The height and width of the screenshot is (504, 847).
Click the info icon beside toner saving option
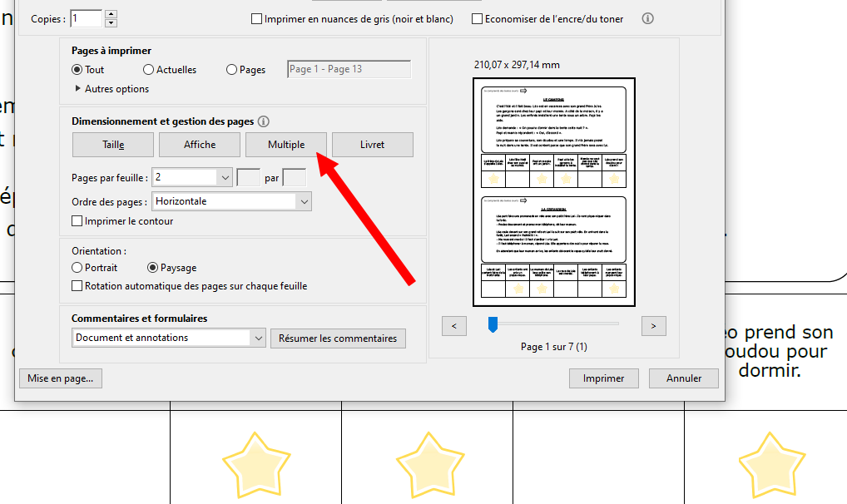(x=648, y=18)
